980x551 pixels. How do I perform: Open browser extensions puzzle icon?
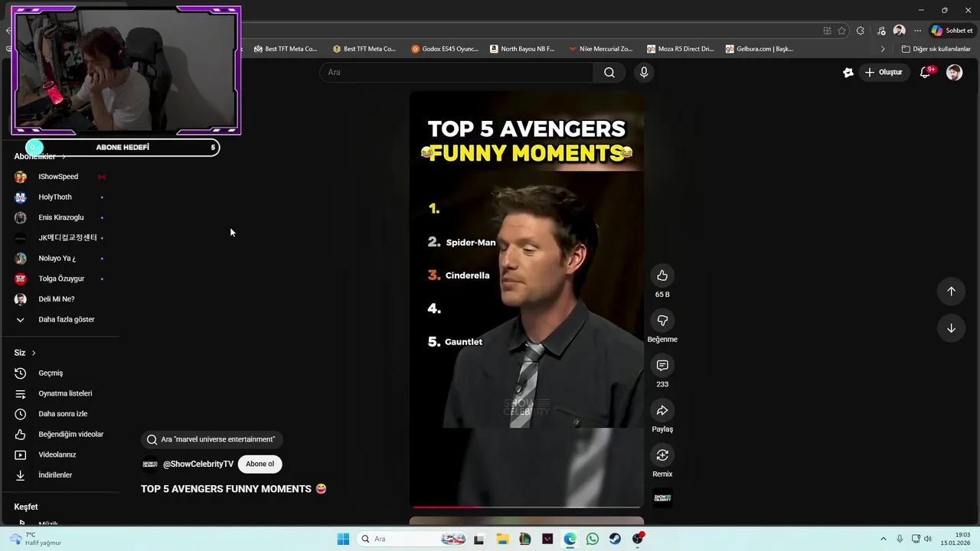[x=861, y=31]
